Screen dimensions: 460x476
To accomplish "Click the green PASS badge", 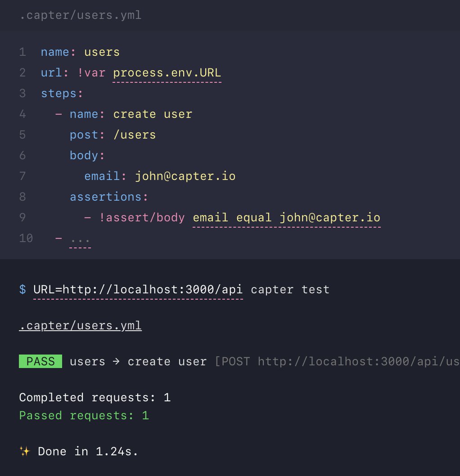I will coord(41,361).
